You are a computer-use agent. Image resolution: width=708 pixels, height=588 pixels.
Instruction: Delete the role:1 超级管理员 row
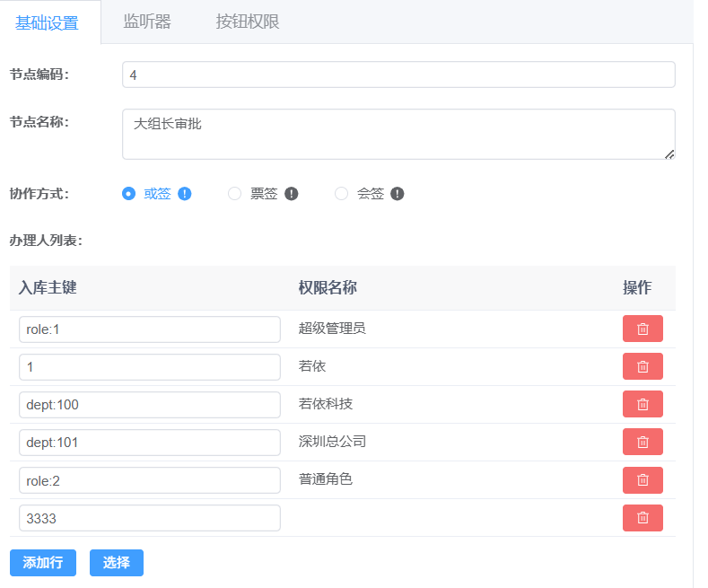coord(642,329)
